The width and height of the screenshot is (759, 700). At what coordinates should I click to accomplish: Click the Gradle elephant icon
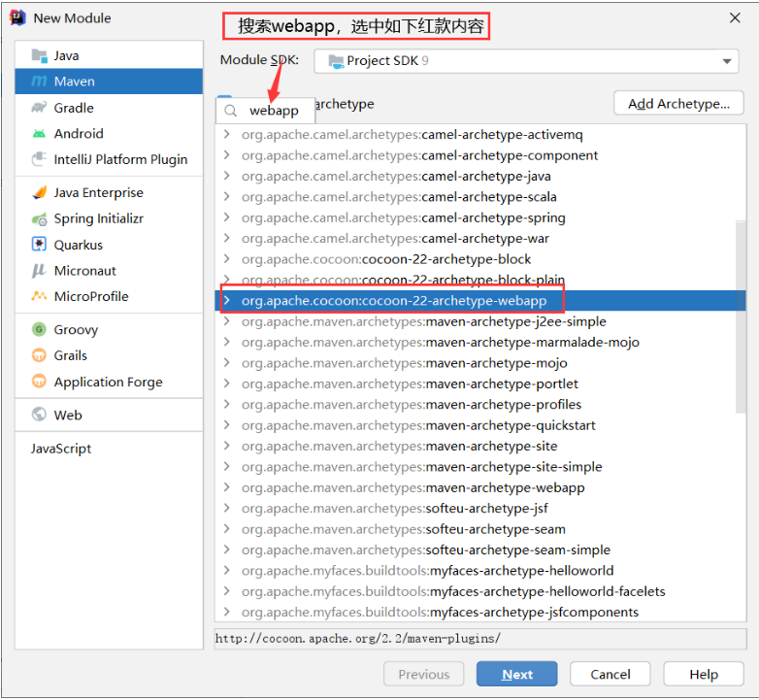coord(39,108)
